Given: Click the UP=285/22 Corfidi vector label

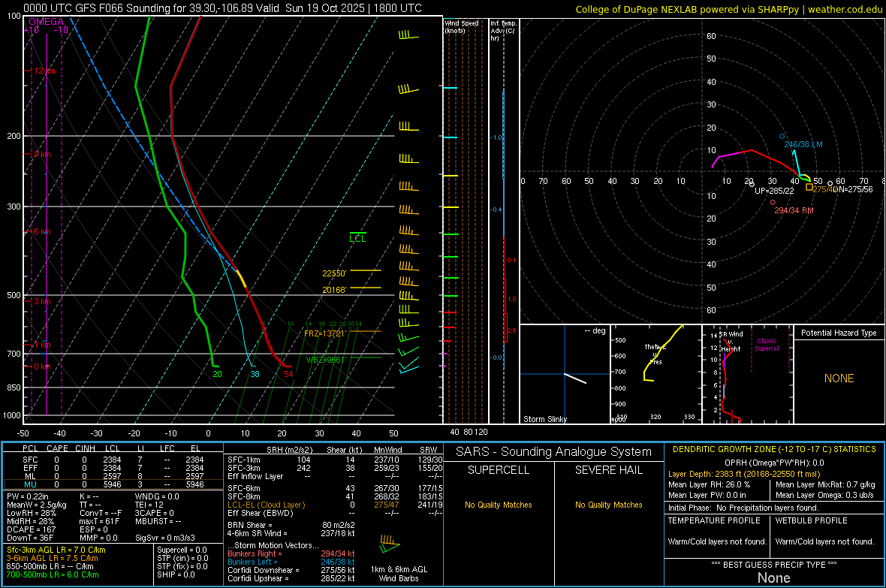Looking at the screenshot, I should point(774,191).
